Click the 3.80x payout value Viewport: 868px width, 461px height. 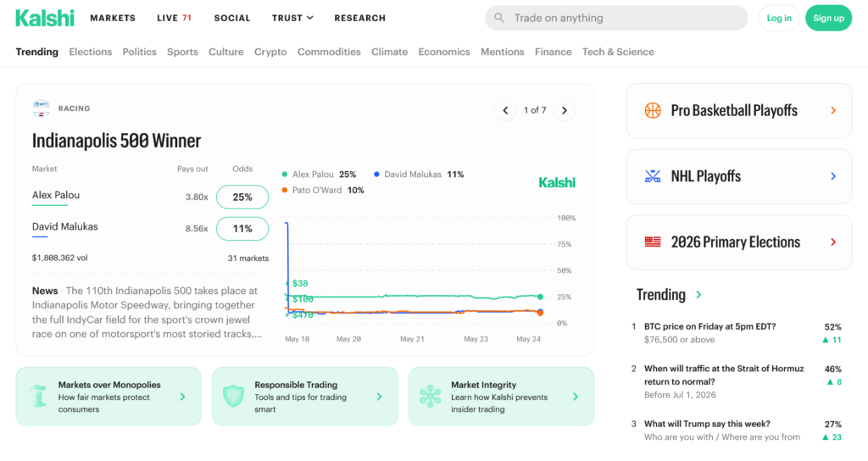coord(197,197)
